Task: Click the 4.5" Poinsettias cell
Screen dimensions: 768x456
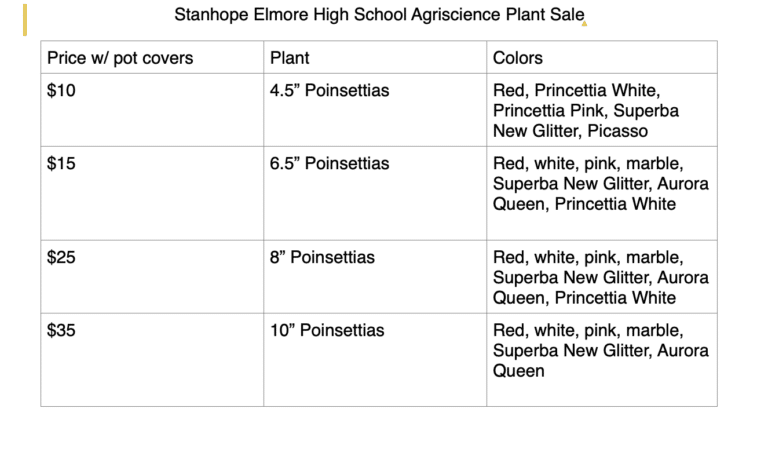Action: (329, 91)
